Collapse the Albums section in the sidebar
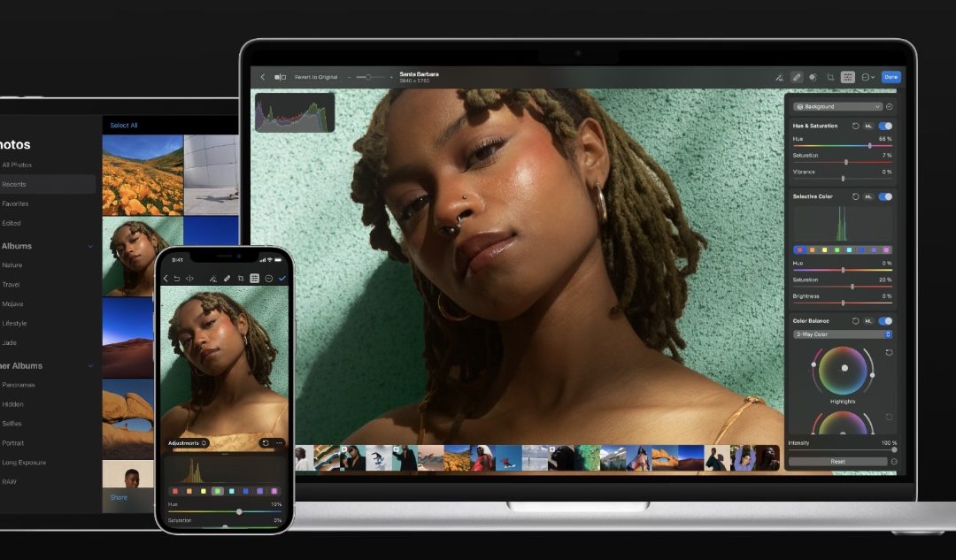Screen dimensions: 956x560 (91, 246)
